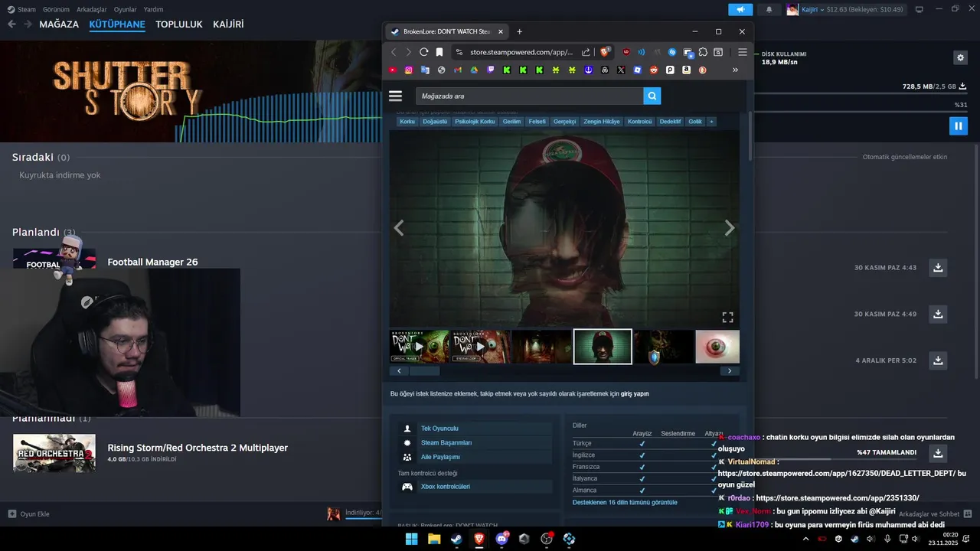980x551 pixels.
Task: Click the Psikolojik Korku tag
Action: click(475, 122)
